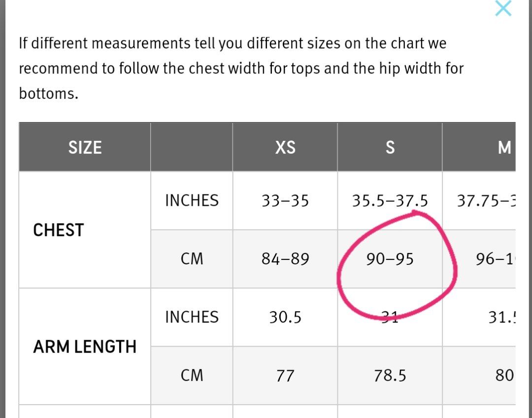Image resolution: width=532 pixels, height=418 pixels.
Task: Select the S size column header
Action: point(390,147)
